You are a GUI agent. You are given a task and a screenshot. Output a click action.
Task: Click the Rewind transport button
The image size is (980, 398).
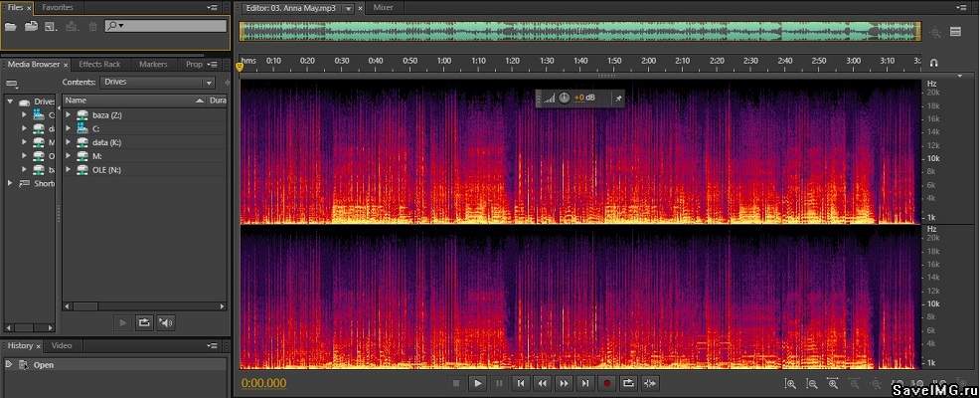542,383
